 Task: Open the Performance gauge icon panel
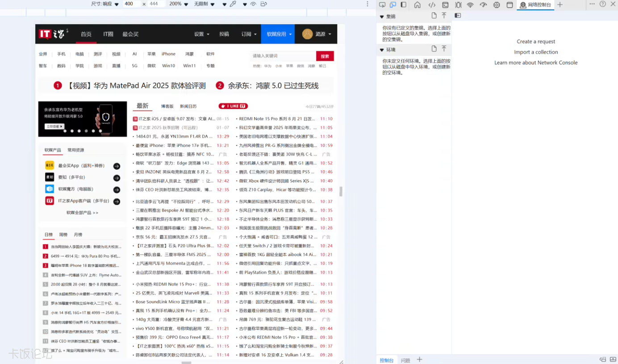(483, 4)
